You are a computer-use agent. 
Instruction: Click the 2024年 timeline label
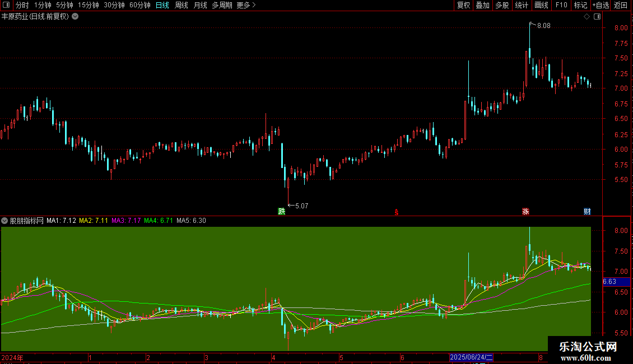pyautogui.click(x=12, y=357)
